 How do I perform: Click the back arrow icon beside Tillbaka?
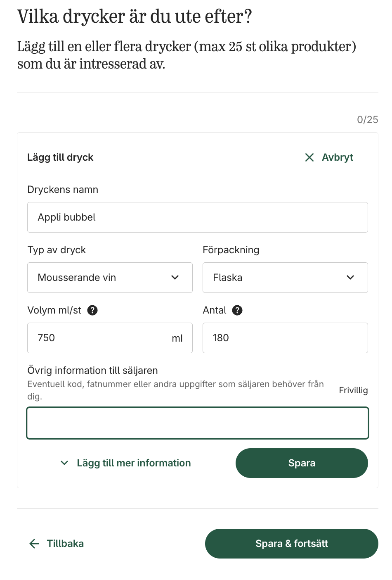[x=34, y=544]
